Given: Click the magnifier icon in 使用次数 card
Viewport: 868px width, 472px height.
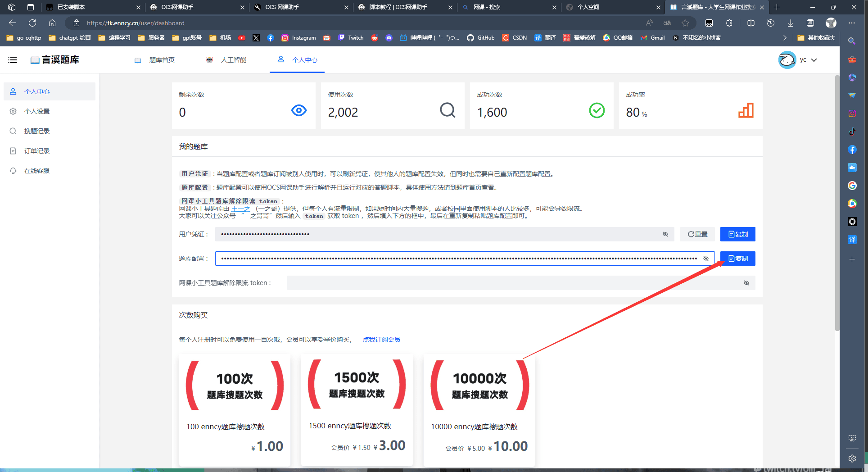Looking at the screenshot, I should [x=447, y=110].
